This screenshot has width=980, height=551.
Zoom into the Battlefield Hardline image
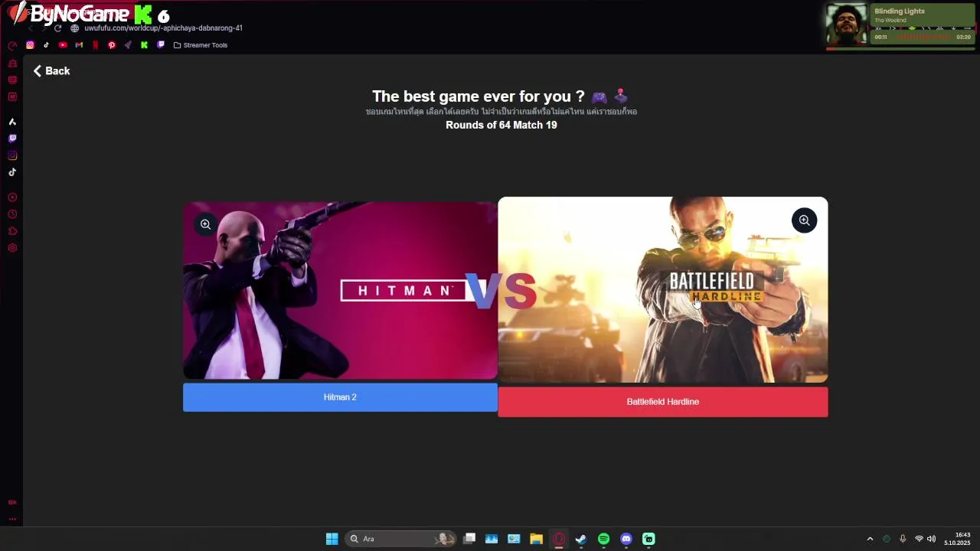click(x=804, y=220)
